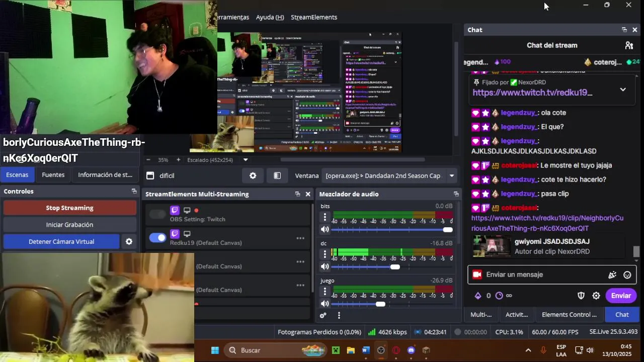The height and width of the screenshot is (362, 644).
Task: Open chat celebration power-ups icon
Action: (x=612, y=275)
